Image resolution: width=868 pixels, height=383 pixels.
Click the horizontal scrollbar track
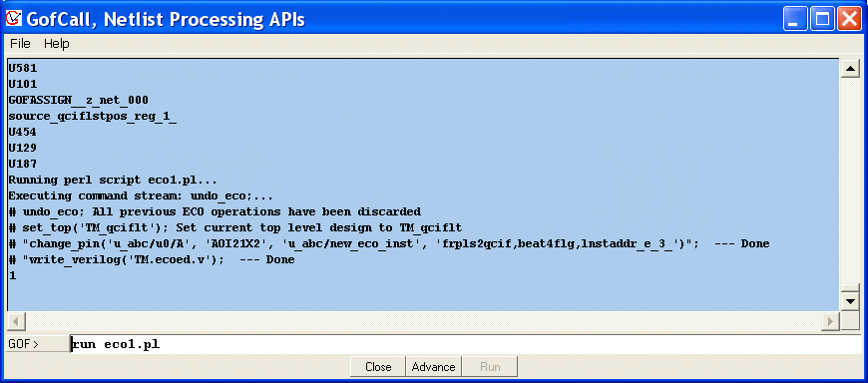point(423,321)
